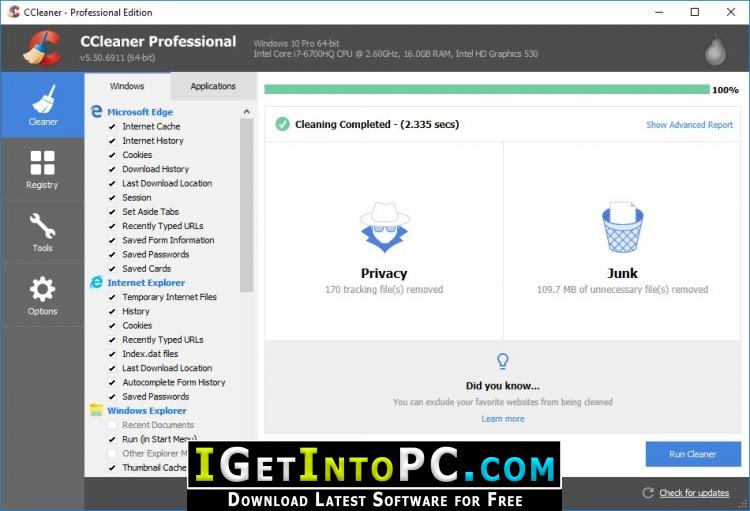Viewport: 750px width, 511px height.
Task: Click Edge Saved Passwords label
Action: pyautogui.click(x=155, y=255)
